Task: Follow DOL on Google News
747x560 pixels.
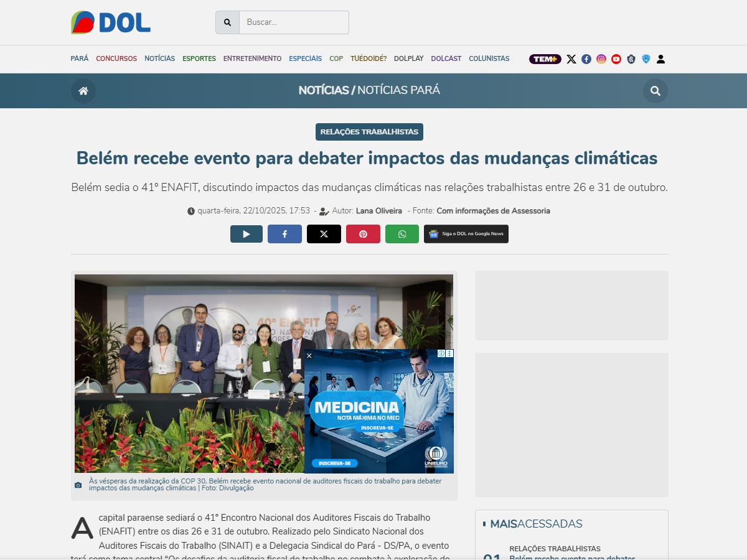Action: pos(466,234)
